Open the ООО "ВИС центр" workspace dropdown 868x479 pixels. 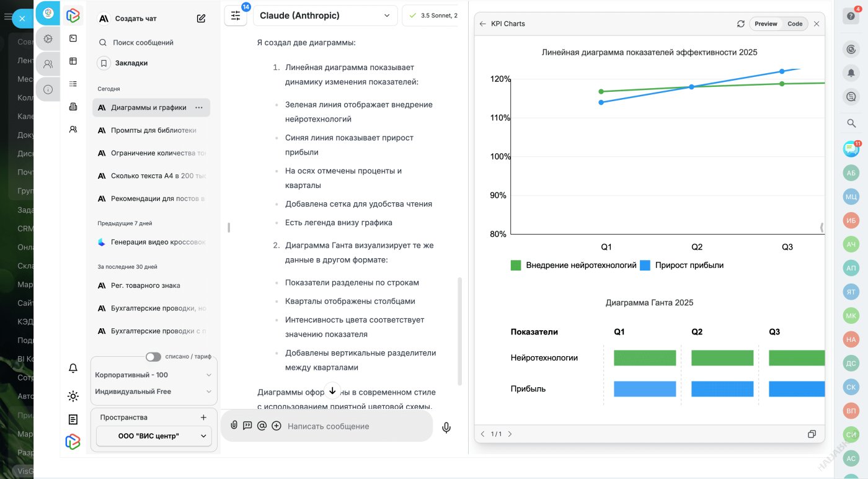(154, 436)
